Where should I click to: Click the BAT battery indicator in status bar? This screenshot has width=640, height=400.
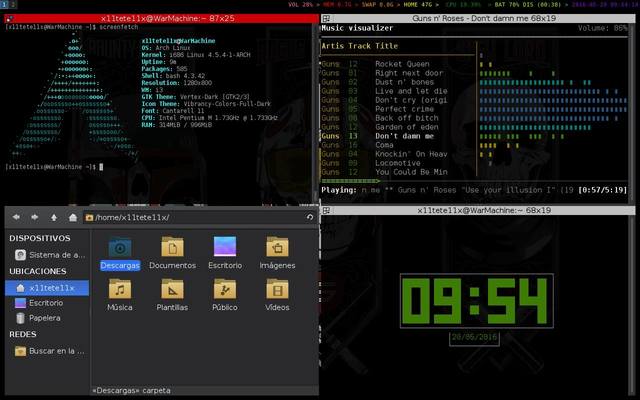tap(529, 5)
